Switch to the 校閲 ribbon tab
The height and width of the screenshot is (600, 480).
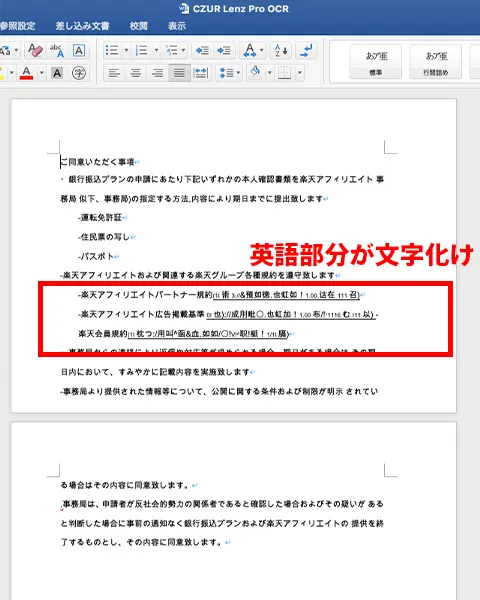(x=139, y=26)
